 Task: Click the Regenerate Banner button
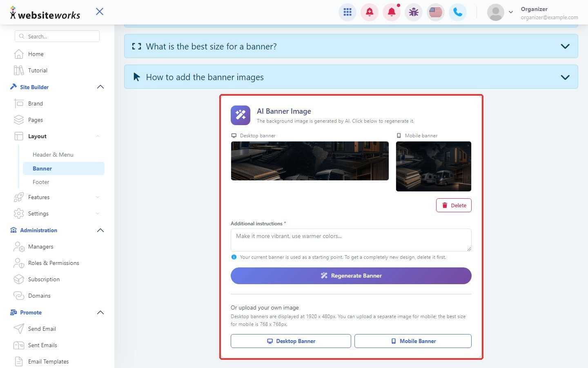click(x=351, y=276)
